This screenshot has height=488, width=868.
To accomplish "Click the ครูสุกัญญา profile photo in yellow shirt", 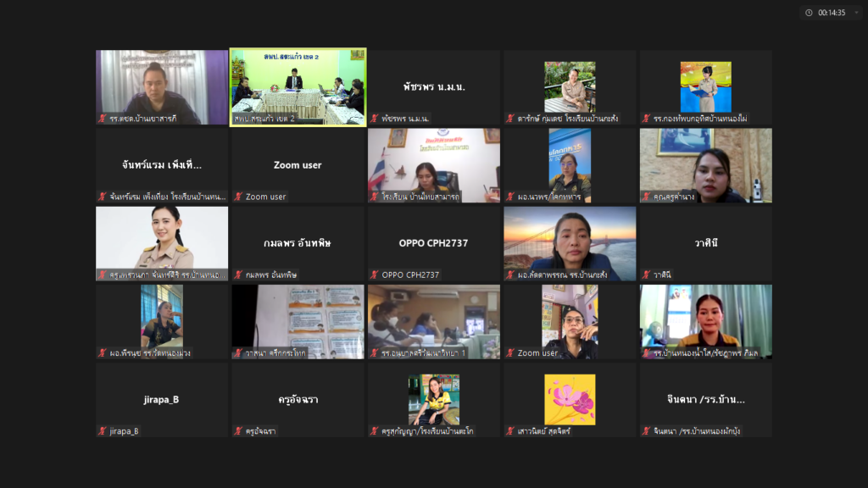I will click(x=433, y=399).
